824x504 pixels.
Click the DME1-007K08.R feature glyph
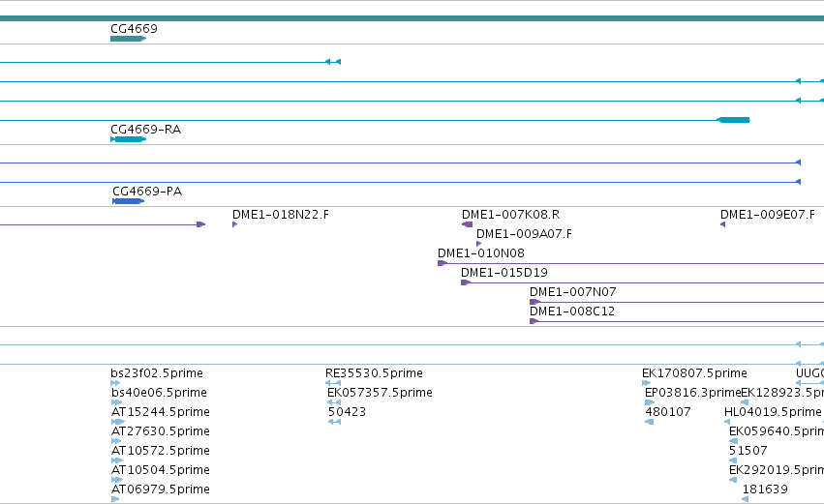tap(467, 224)
